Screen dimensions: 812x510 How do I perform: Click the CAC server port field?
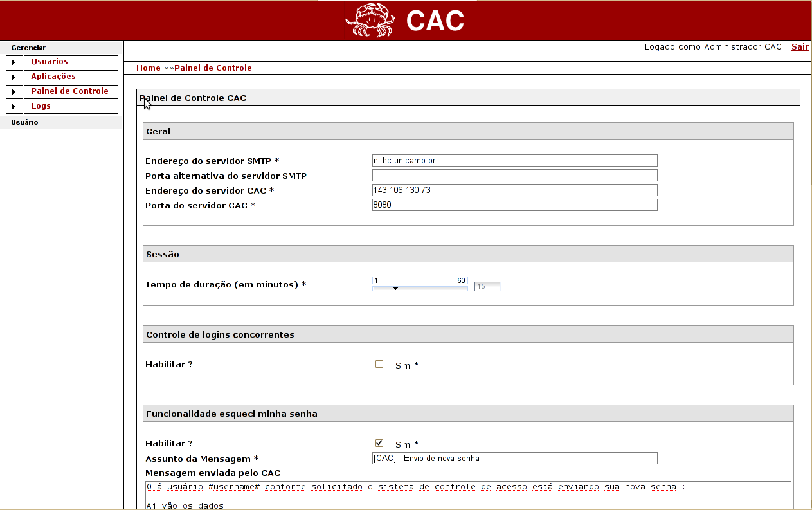[514, 205]
